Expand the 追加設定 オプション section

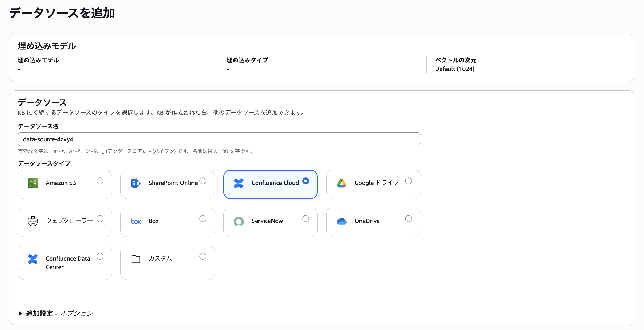[56, 314]
